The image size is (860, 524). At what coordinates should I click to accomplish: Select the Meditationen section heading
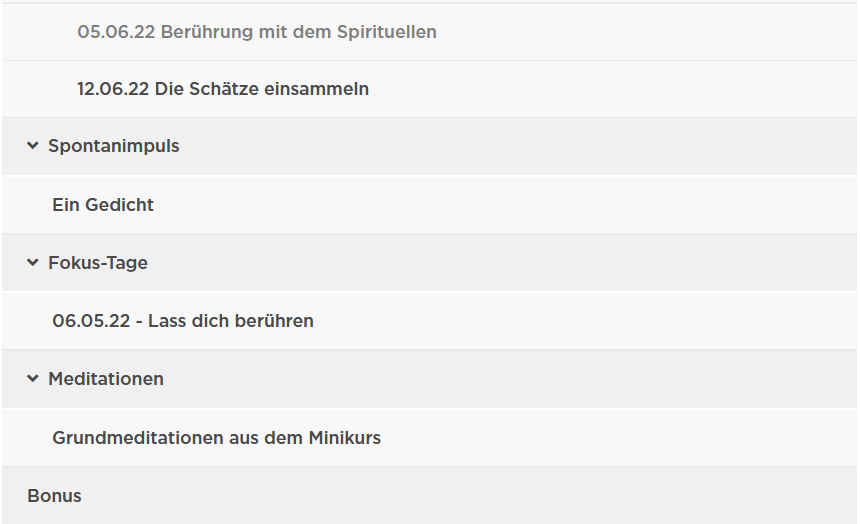pyautogui.click(x=106, y=379)
